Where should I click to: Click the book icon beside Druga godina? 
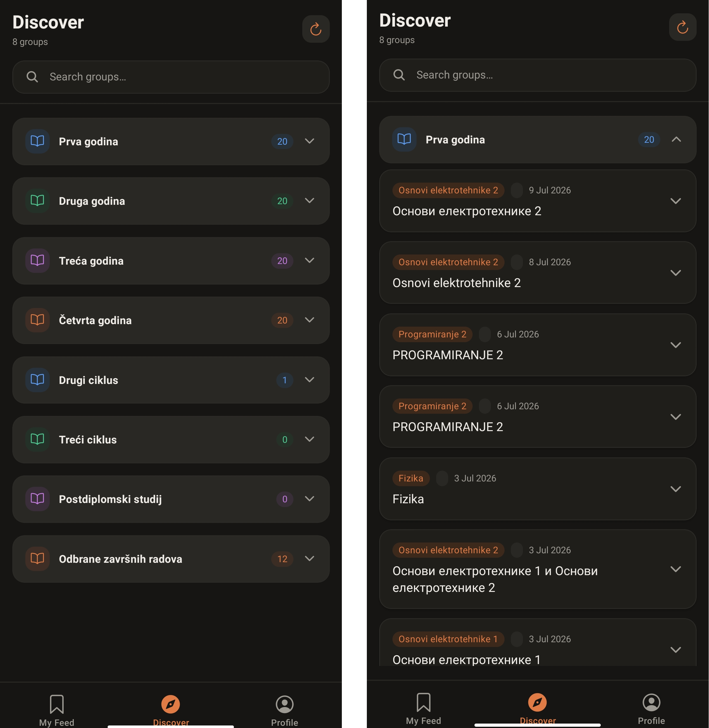pyautogui.click(x=37, y=201)
